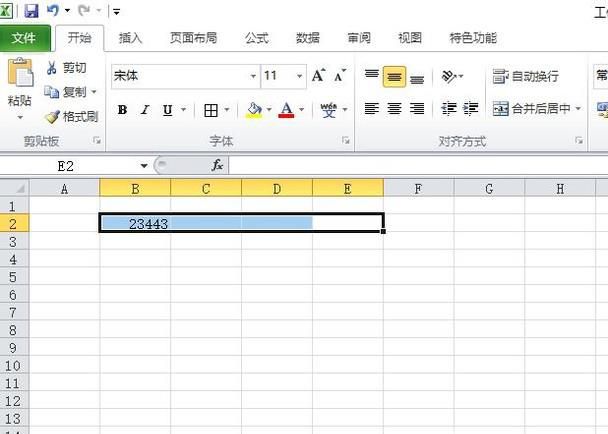Expand the font size dropdown arrow
Viewport: 608px width, 434px height.
(299, 76)
